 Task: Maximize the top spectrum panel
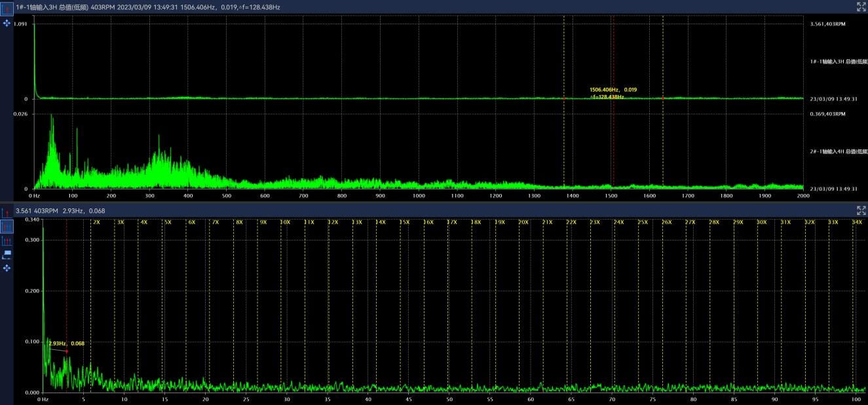click(861, 7)
